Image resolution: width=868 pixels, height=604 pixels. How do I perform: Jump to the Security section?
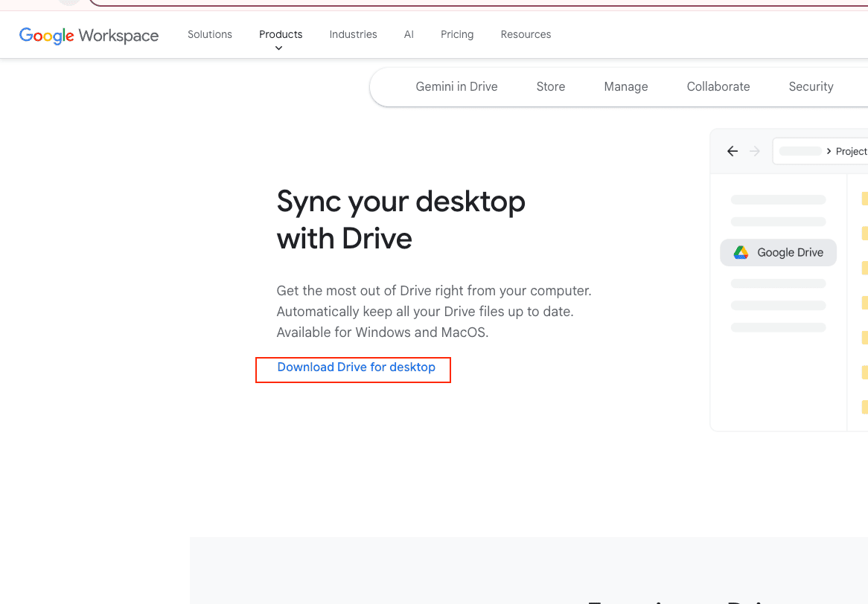pos(811,87)
